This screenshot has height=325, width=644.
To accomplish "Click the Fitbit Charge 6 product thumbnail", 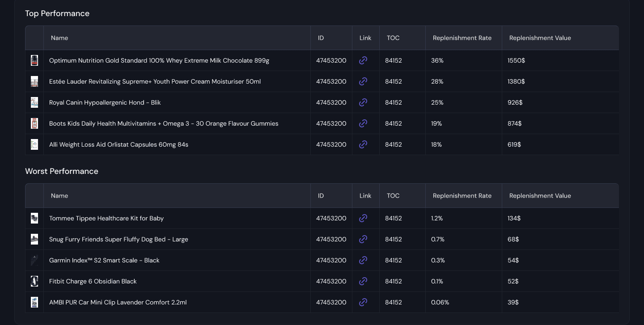I will pos(34,281).
